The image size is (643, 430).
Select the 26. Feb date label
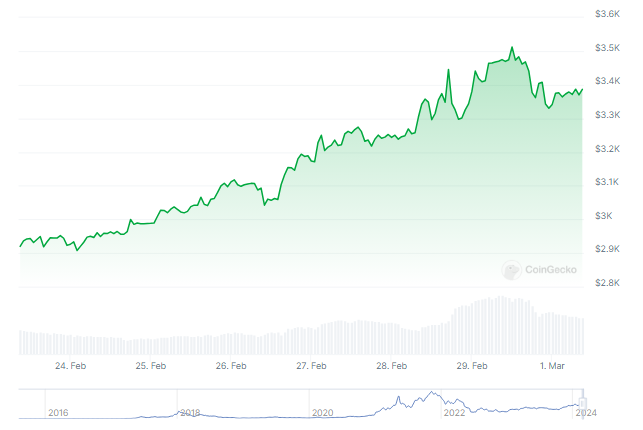(x=231, y=366)
